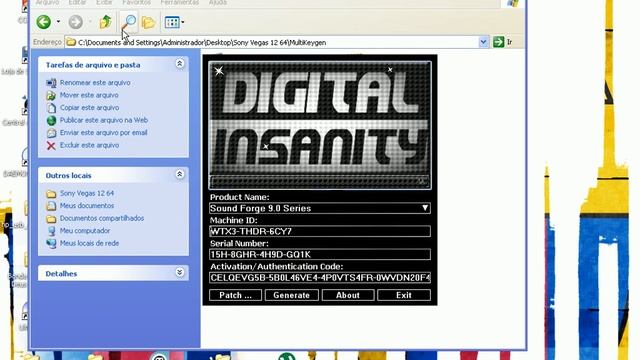Expand the address bar dropdown
The width and height of the screenshot is (640, 360).
click(x=483, y=42)
